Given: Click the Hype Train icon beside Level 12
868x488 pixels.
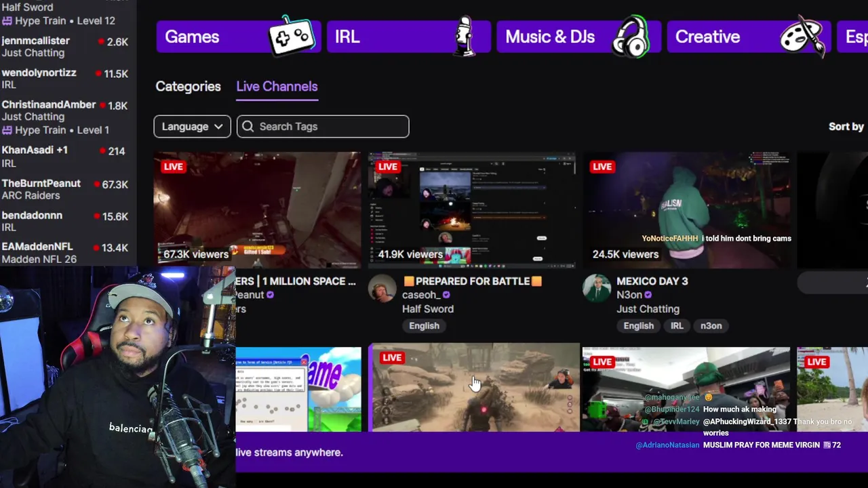Looking at the screenshot, I should [x=7, y=21].
